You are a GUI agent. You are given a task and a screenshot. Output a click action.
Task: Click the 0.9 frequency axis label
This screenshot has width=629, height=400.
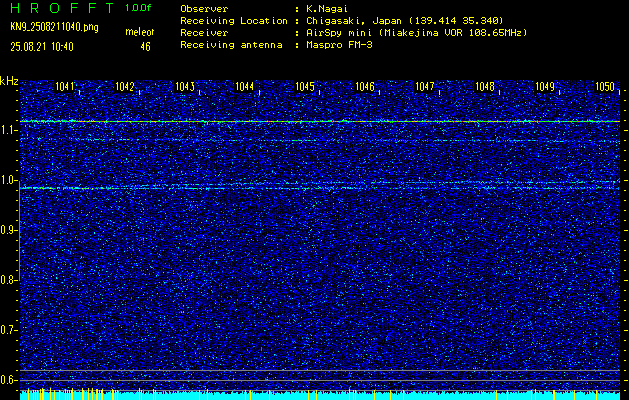click(7, 230)
